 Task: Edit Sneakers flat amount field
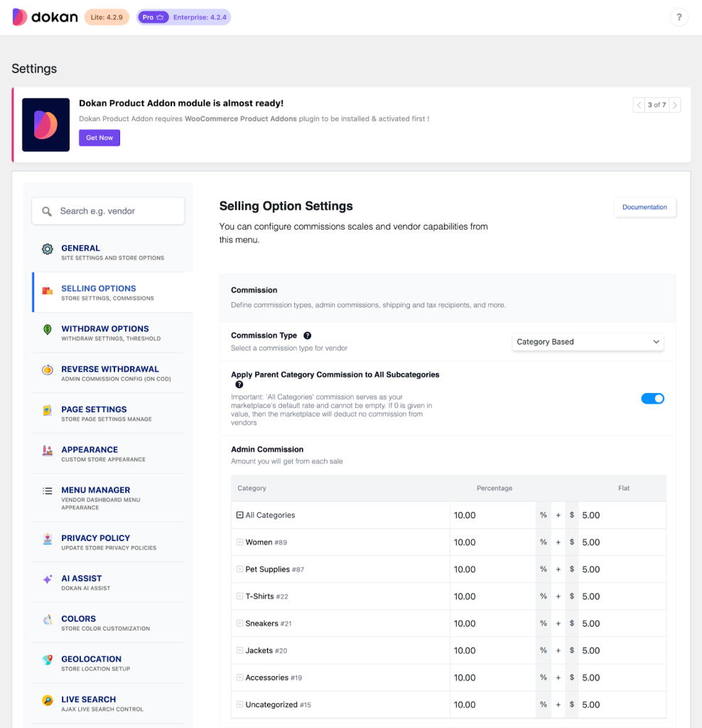click(622, 623)
